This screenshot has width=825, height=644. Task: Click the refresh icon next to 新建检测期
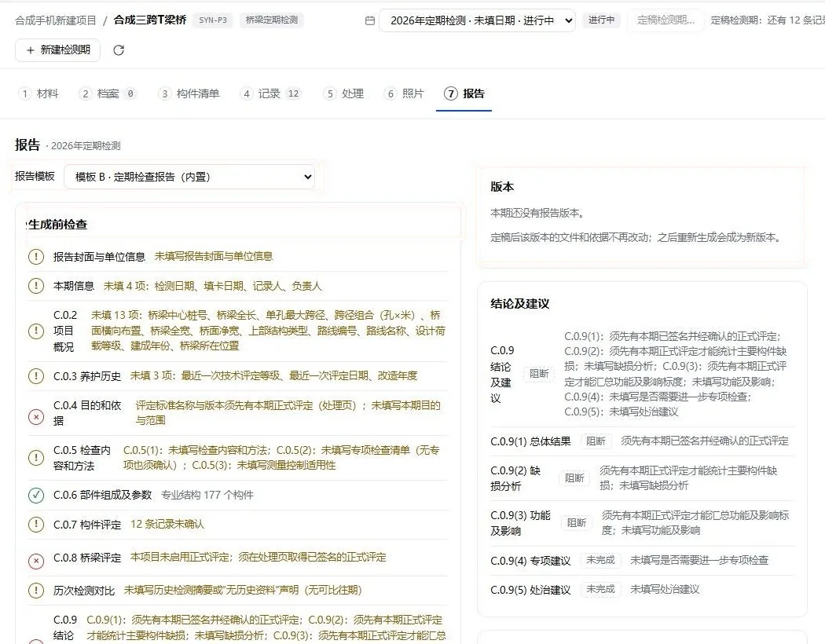(x=119, y=50)
